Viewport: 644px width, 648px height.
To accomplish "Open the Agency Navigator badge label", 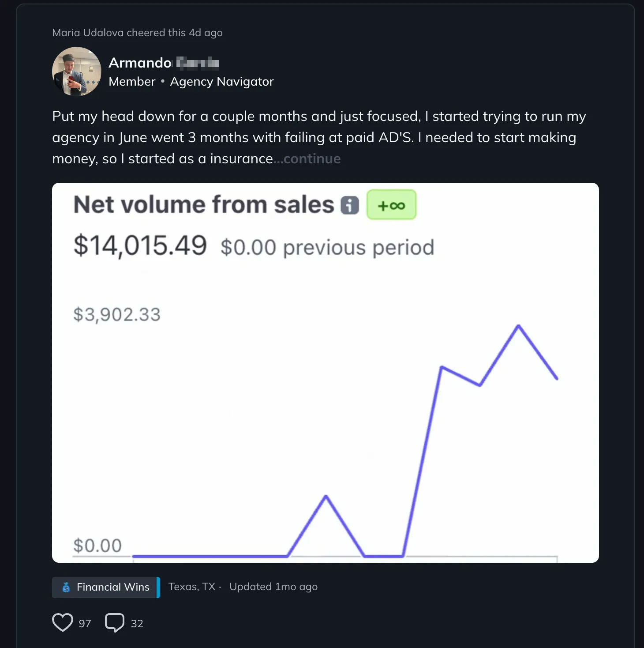I will point(222,82).
